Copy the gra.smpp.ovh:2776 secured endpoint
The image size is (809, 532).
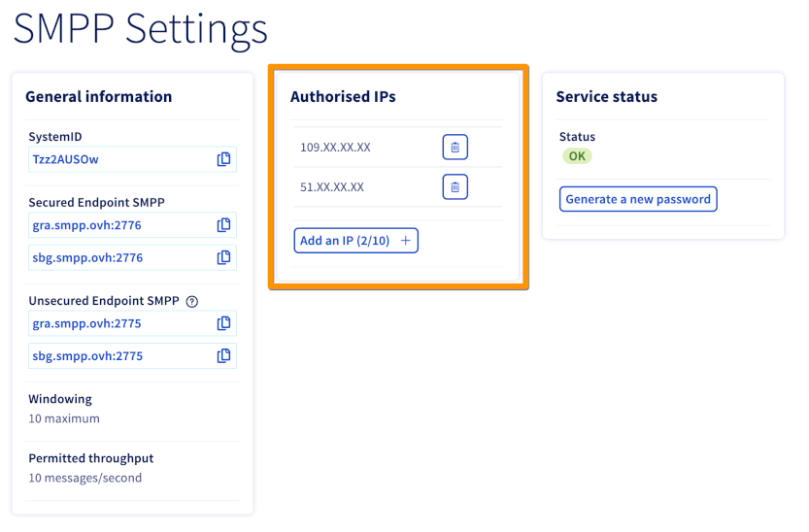pyautogui.click(x=223, y=225)
